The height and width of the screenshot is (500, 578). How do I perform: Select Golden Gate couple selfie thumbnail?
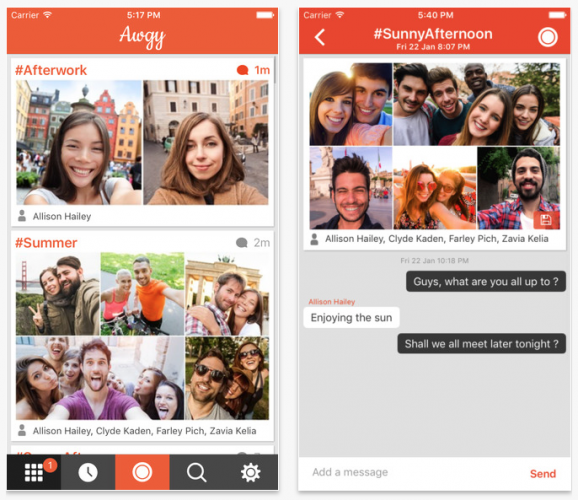(58, 294)
